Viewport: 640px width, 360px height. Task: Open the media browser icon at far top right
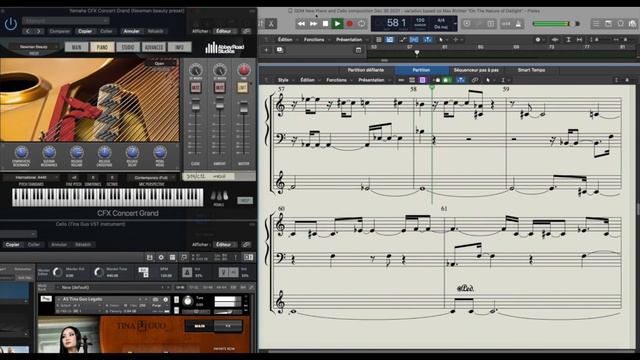coord(632,24)
